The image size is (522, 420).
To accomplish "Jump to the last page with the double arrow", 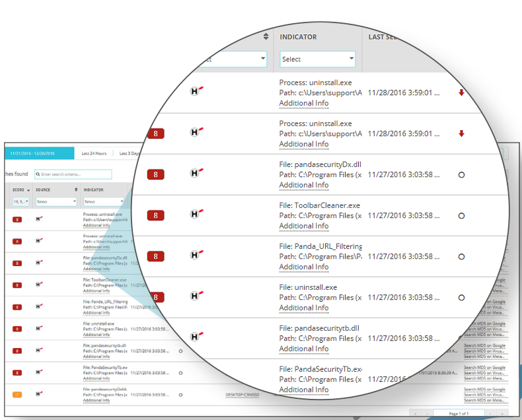I will (502, 413).
